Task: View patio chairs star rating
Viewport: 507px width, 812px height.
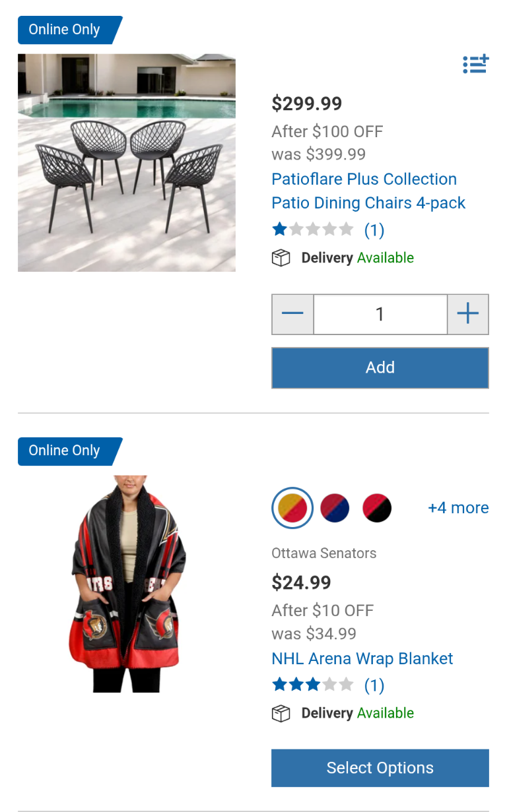Action: click(x=313, y=230)
